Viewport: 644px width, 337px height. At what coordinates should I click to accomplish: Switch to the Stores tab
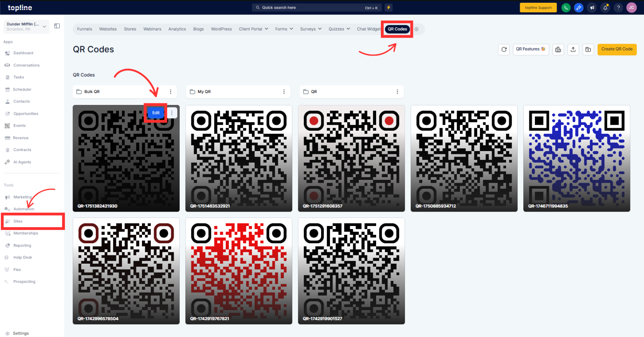[x=130, y=29]
